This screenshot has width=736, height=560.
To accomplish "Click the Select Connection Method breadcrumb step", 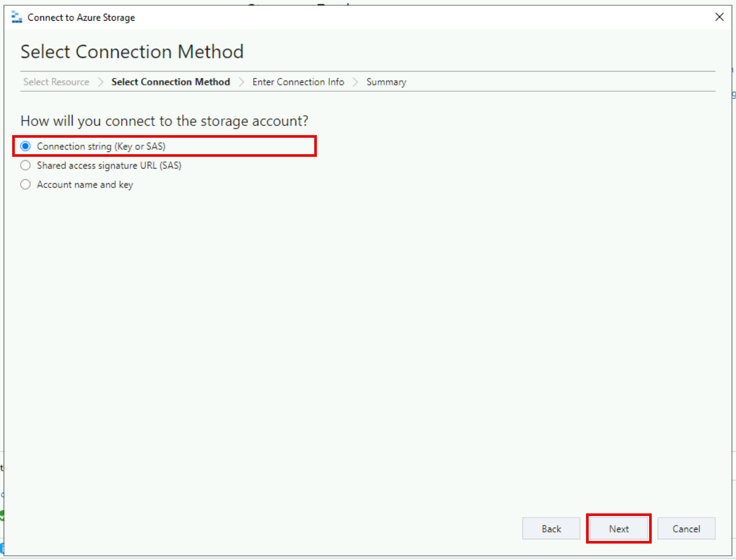I will (x=170, y=82).
